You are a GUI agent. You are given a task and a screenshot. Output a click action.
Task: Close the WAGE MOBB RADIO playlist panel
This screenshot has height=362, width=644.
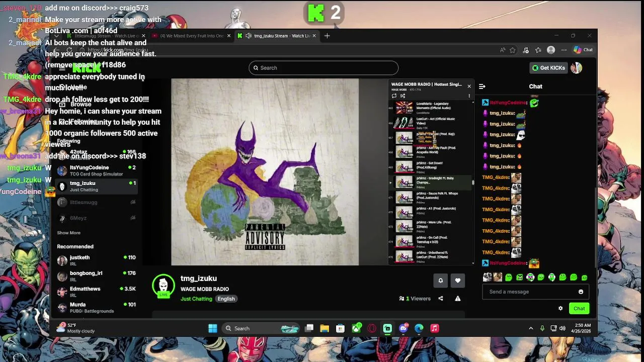click(469, 86)
